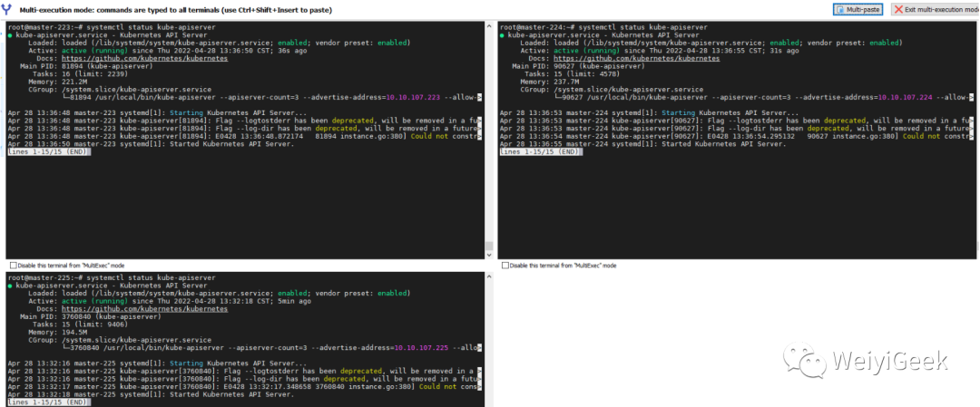The width and height of the screenshot is (980, 407).
Task: Click the 'Memory: 237.7M' value
Action: pyautogui.click(x=549, y=82)
